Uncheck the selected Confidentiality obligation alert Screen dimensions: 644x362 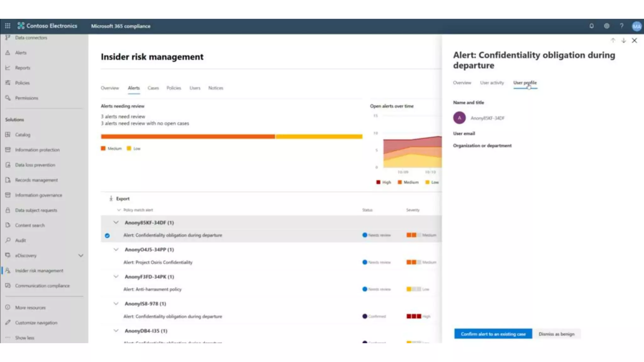click(107, 235)
